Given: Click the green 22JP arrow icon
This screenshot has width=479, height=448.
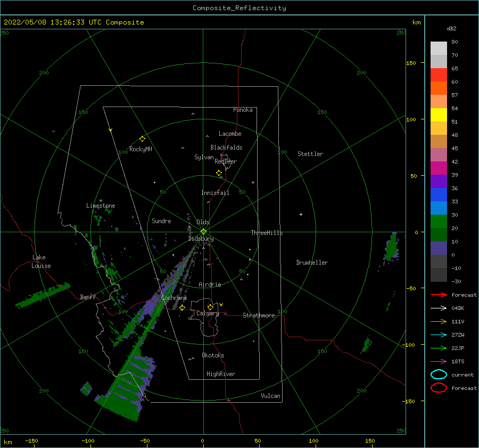Looking at the screenshot, I should click(x=439, y=348).
